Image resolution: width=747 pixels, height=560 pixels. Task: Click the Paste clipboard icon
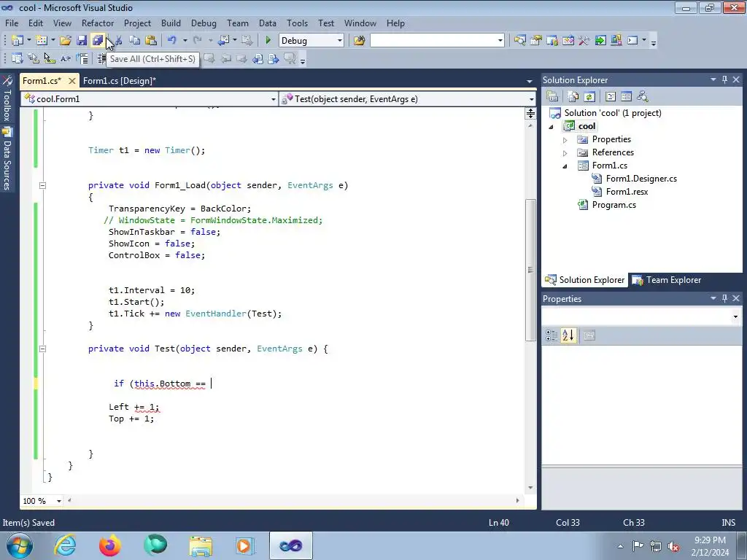tap(151, 41)
